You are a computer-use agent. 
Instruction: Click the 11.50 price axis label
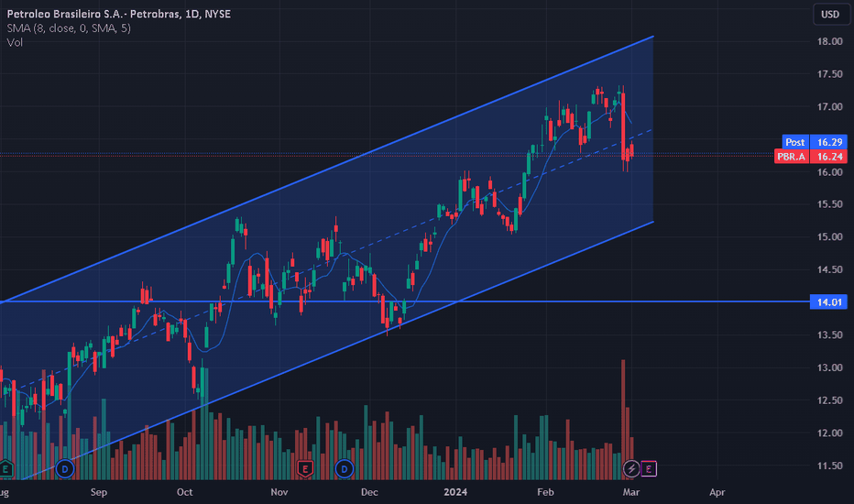coord(829,466)
